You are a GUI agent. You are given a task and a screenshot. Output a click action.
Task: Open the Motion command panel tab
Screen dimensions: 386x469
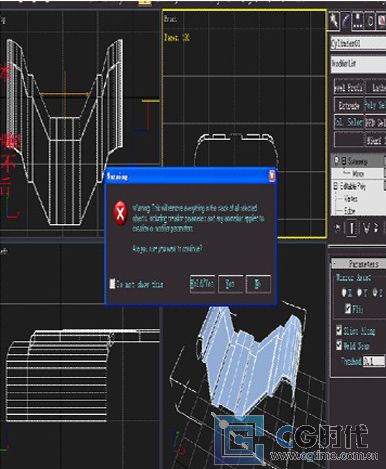[370, 21]
